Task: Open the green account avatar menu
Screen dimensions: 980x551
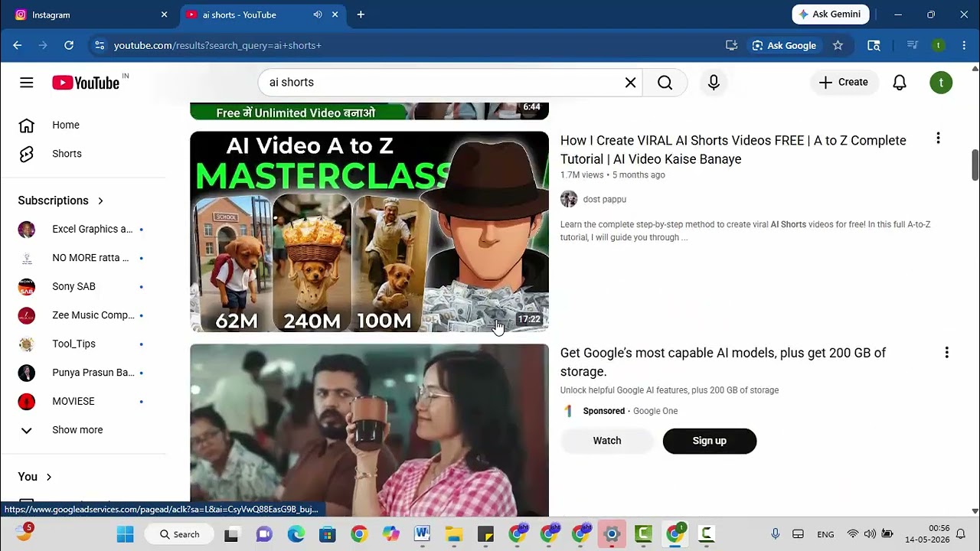Action: tap(941, 83)
